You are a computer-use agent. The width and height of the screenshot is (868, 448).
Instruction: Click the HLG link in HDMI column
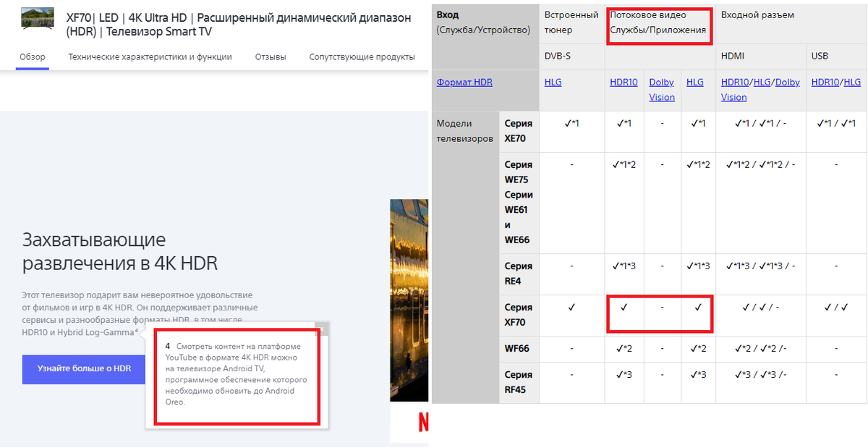(x=762, y=83)
